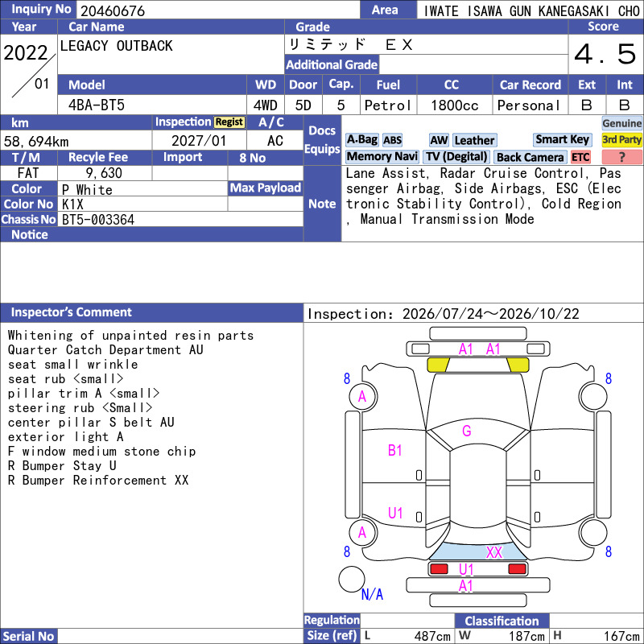Select the comment Whitening of unpainted resin parts

pos(130,336)
